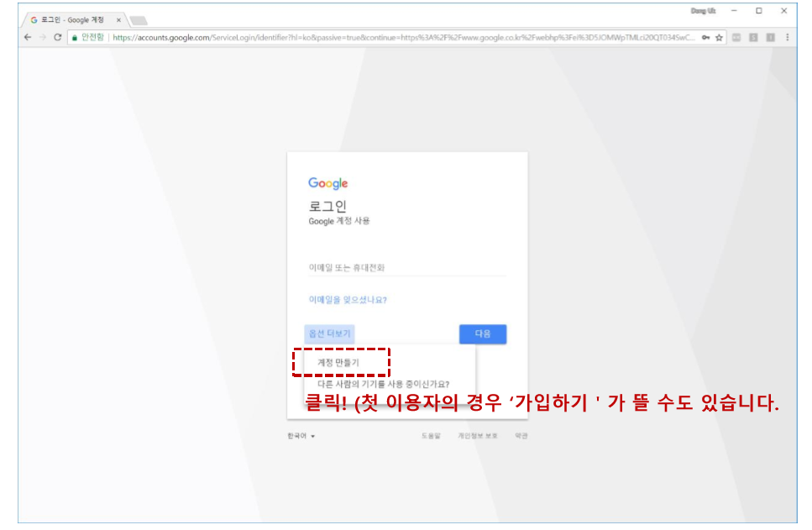Click the middle extension icon in the toolbar

coord(753,37)
